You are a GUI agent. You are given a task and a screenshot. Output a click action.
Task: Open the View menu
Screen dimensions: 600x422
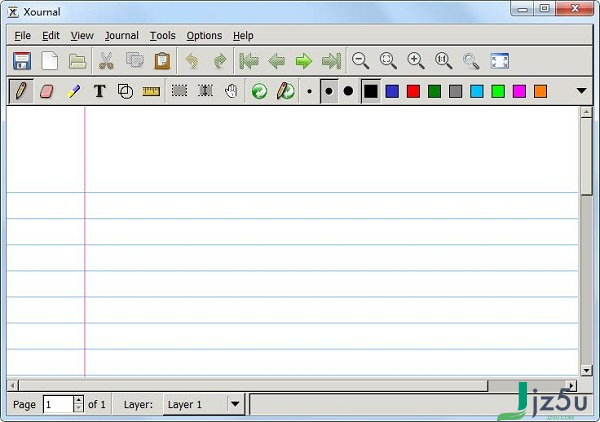point(82,36)
